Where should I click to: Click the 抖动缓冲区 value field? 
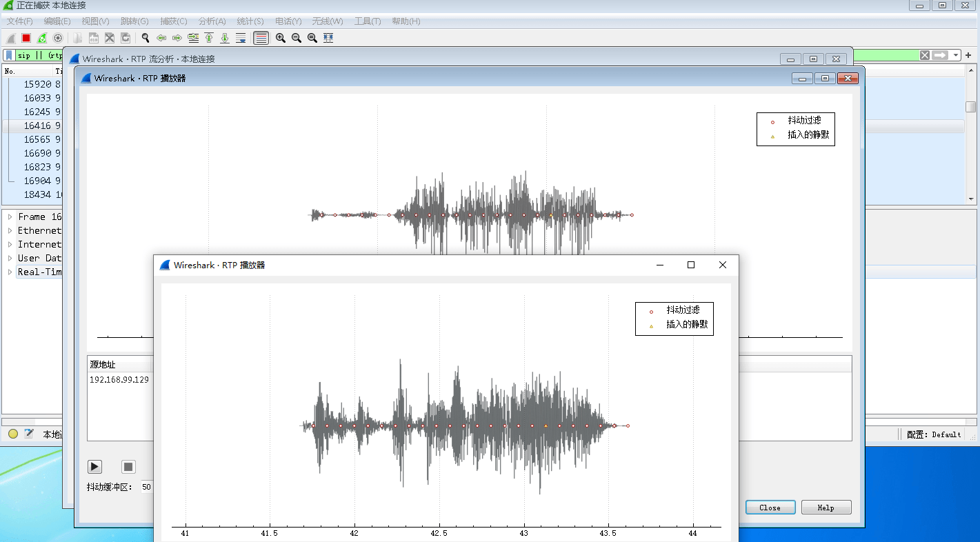(x=146, y=487)
